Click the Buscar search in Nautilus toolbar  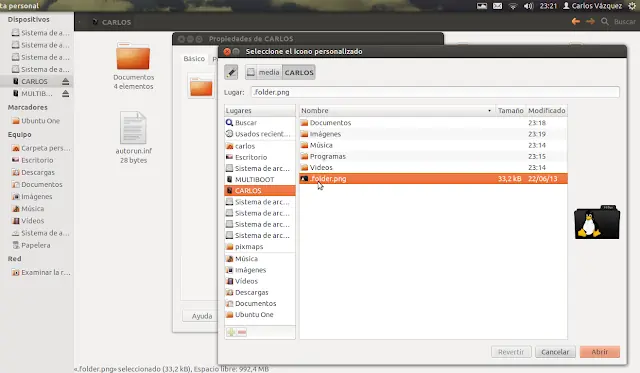[x=618, y=22]
